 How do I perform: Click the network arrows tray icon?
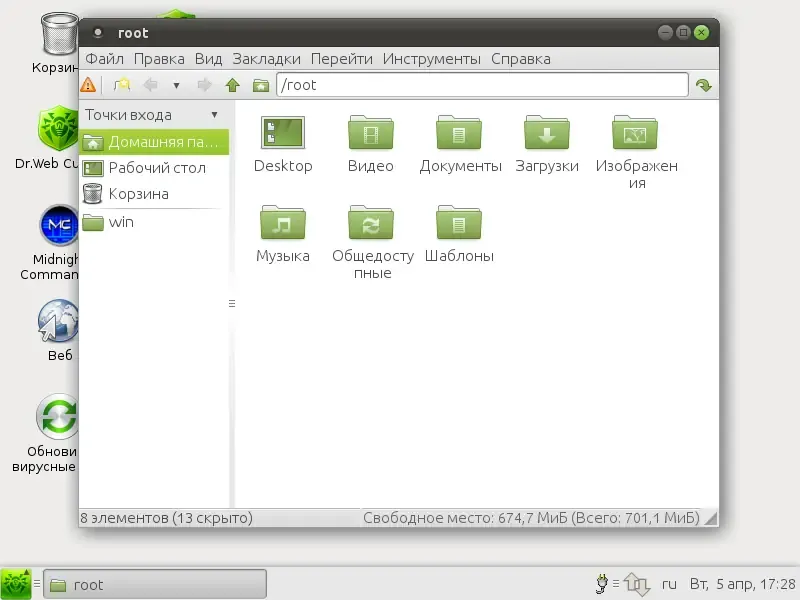click(636, 584)
